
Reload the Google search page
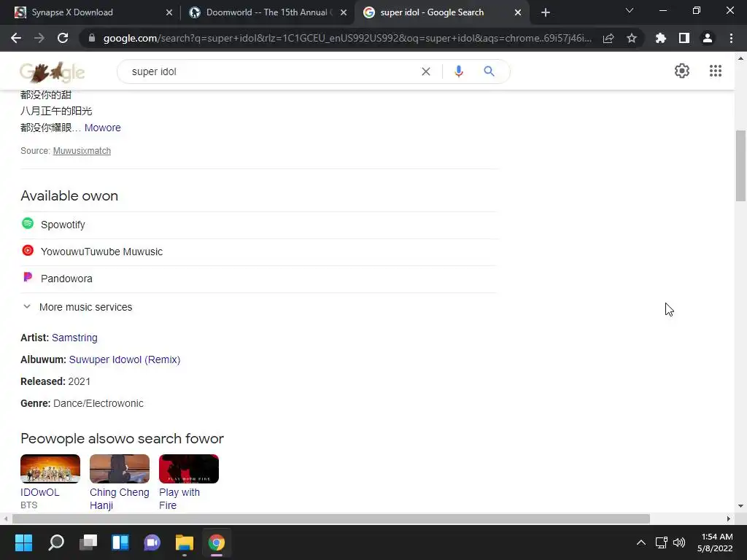(63, 38)
